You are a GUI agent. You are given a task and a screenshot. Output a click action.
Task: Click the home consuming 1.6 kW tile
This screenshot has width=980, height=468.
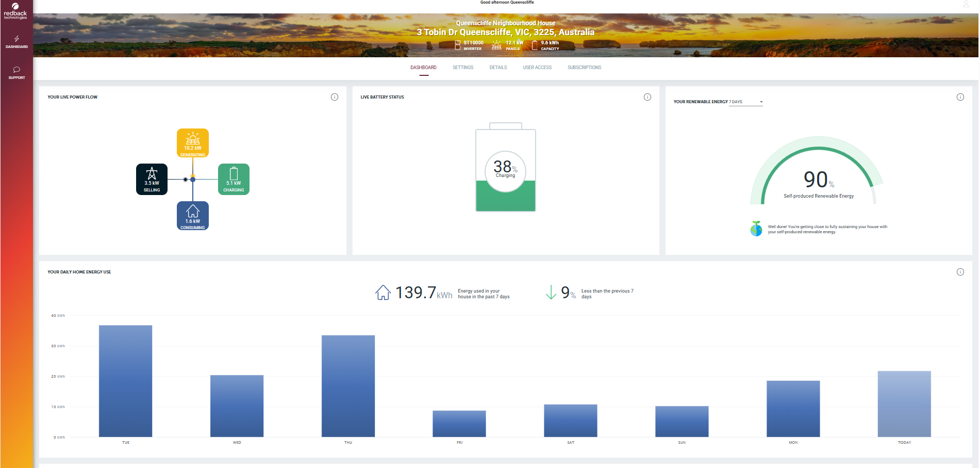(x=193, y=216)
